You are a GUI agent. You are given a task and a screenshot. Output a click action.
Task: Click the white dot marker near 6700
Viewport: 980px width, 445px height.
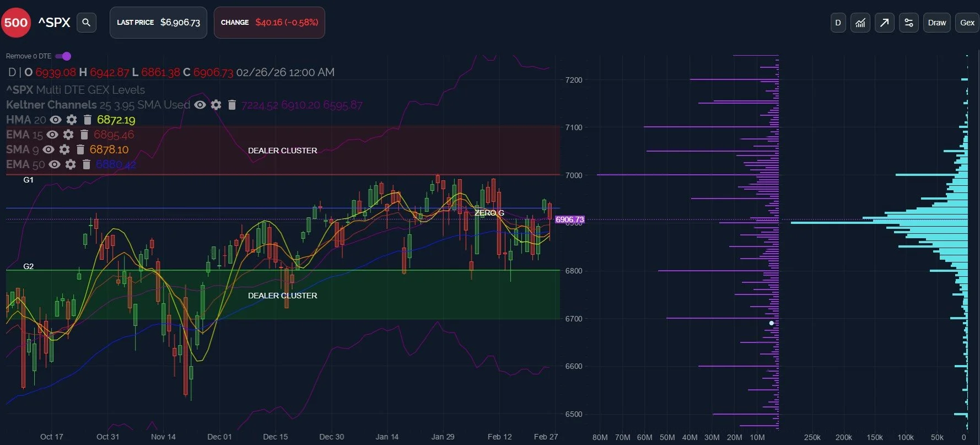[772, 323]
